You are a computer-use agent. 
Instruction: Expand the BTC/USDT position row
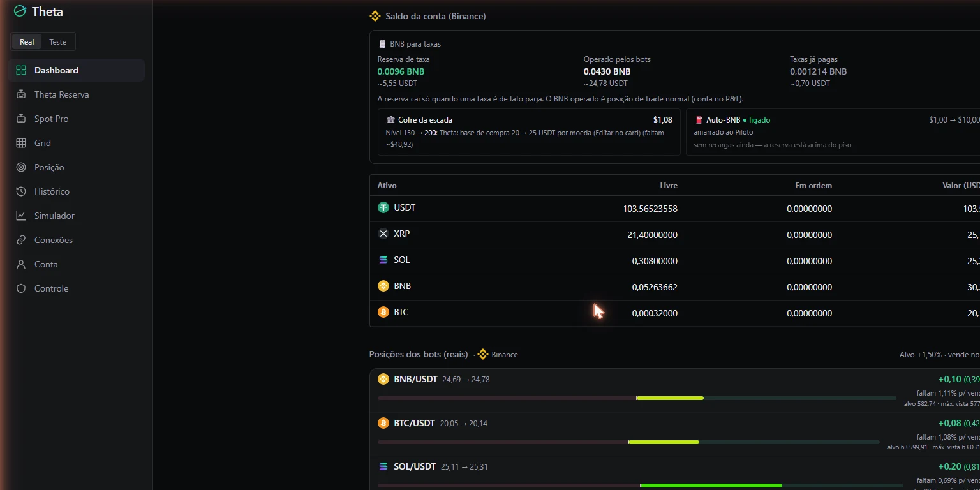(x=675, y=434)
